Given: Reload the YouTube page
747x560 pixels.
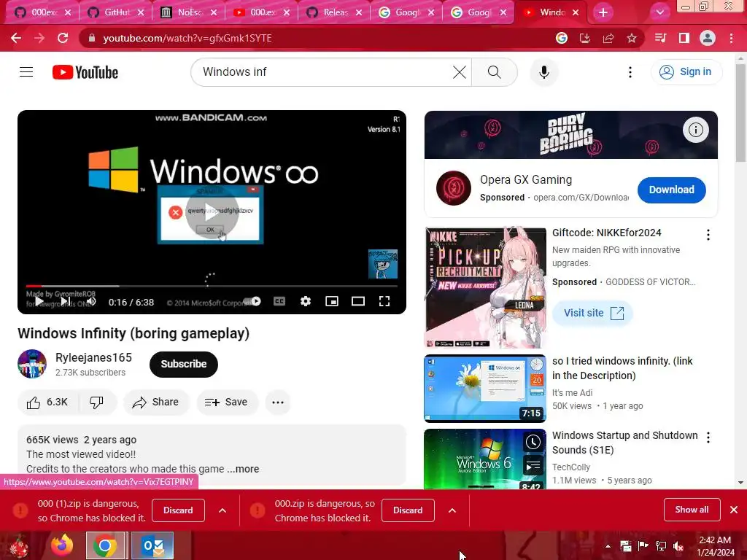Looking at the screenshot, I should tap(63, 38).
